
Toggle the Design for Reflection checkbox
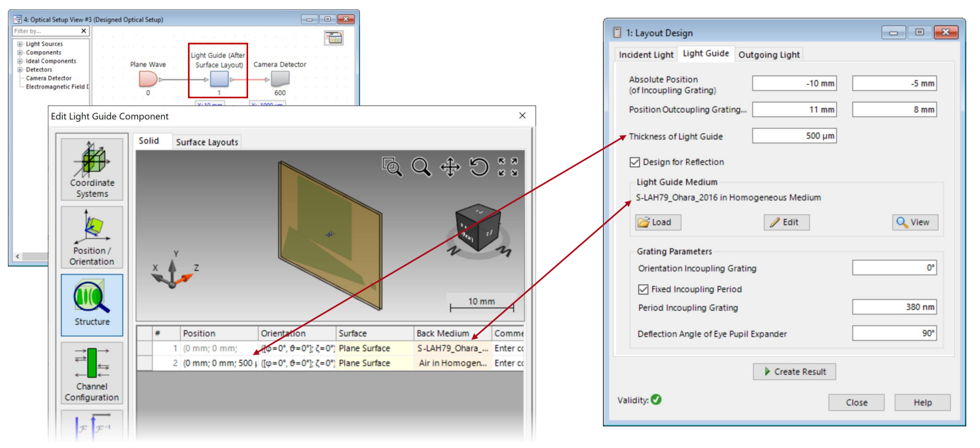(x=634, y=162)
